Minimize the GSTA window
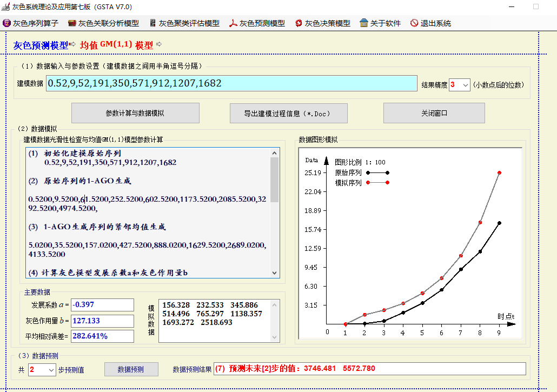 tap(512, 6)
